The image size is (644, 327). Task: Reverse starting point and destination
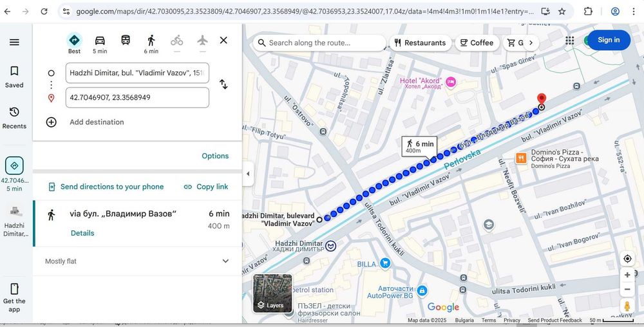(x=223, y=84)
